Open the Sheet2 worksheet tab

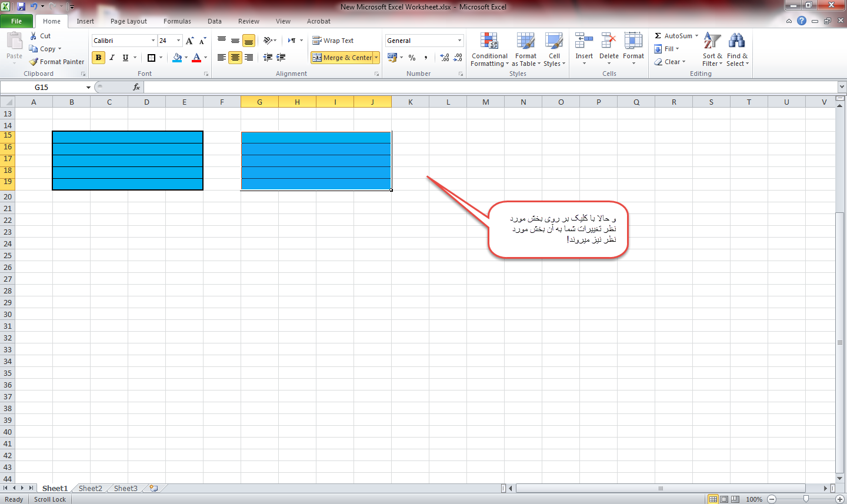tap(90, 488)
